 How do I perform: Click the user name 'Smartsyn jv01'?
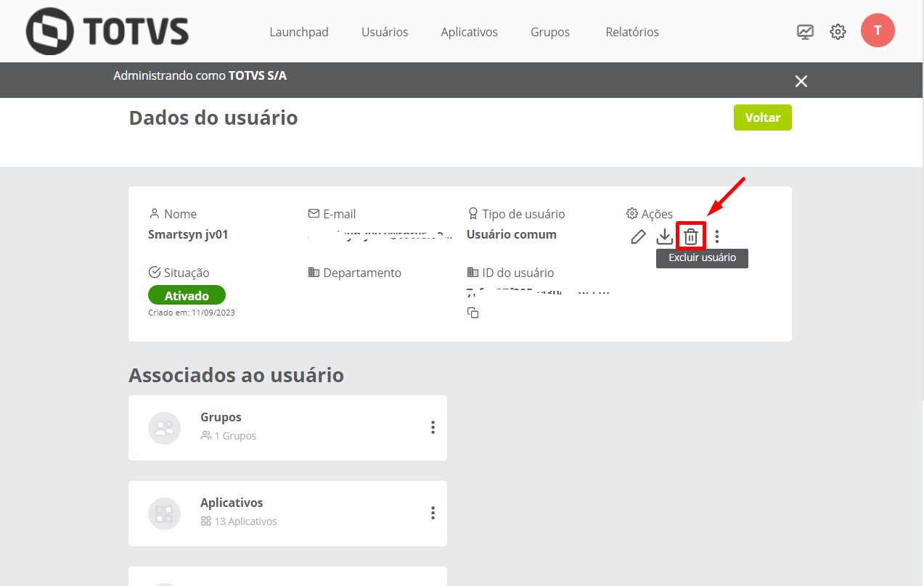188,234
